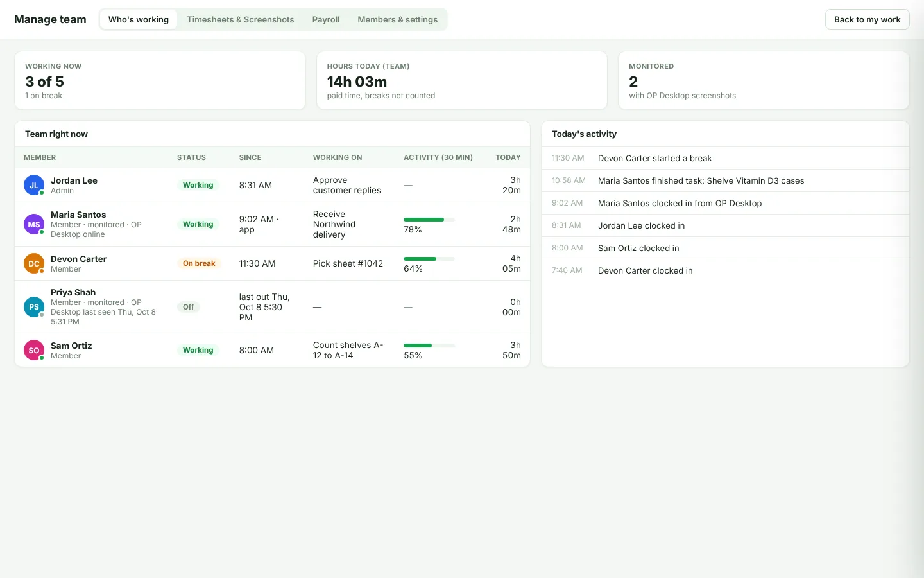
Task: Select the name Sam Ortiz in the table
Action: tap(71, 346)
